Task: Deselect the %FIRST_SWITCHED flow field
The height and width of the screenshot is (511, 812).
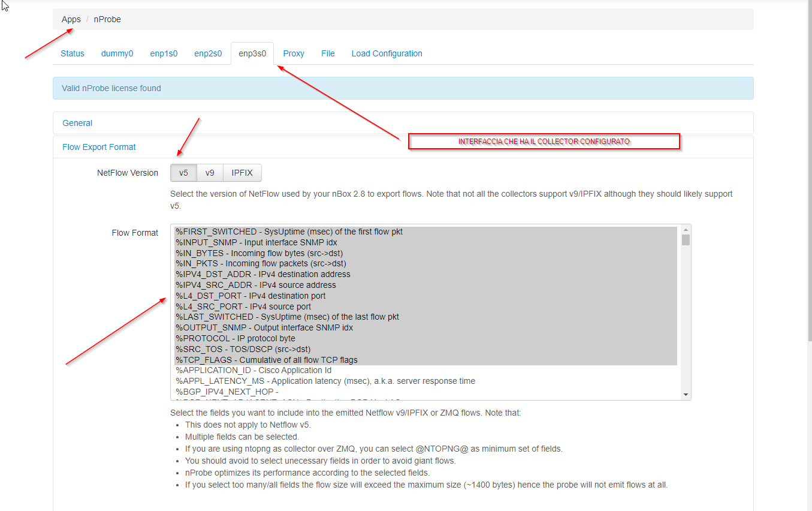Action: (289, 231)
